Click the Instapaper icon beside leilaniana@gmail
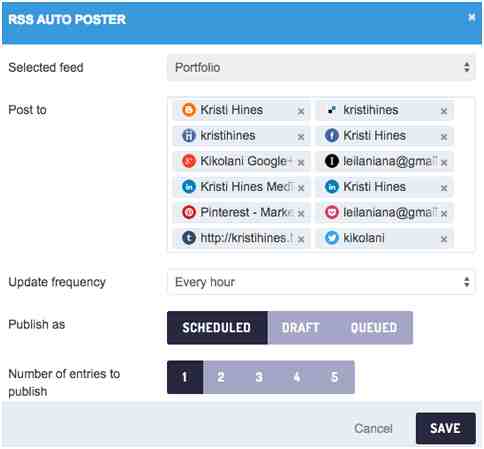 332,161
